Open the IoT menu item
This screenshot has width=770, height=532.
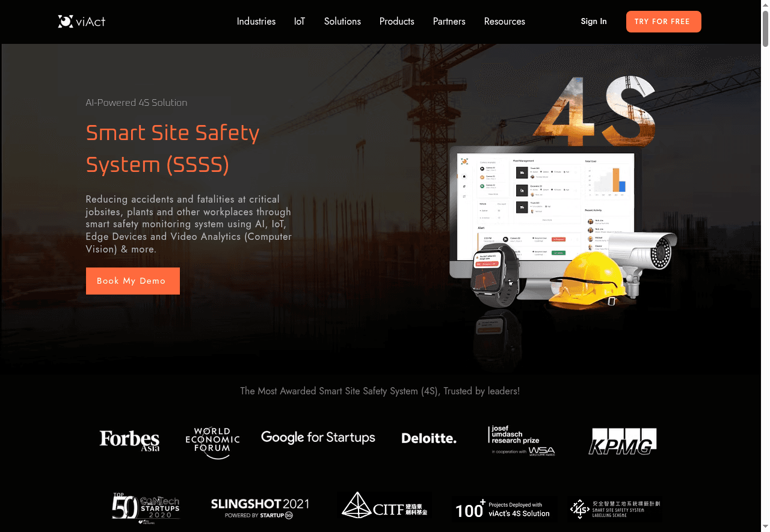coord(300,22)
